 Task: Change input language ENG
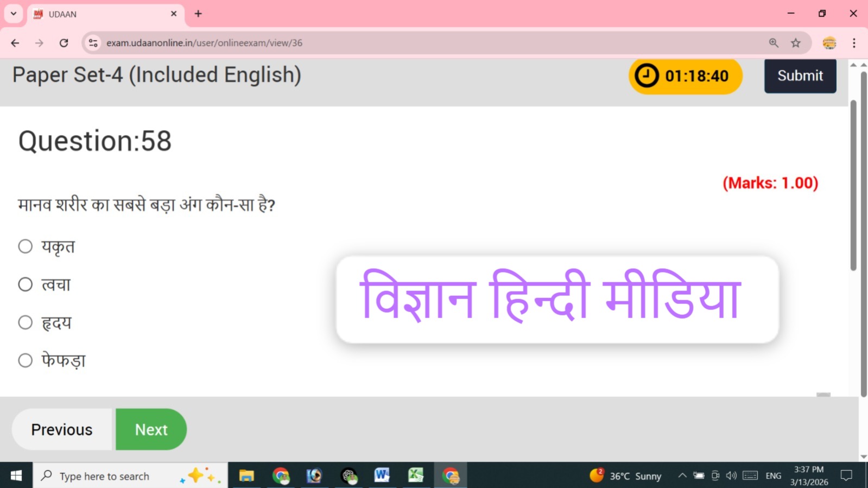(773, 476)
